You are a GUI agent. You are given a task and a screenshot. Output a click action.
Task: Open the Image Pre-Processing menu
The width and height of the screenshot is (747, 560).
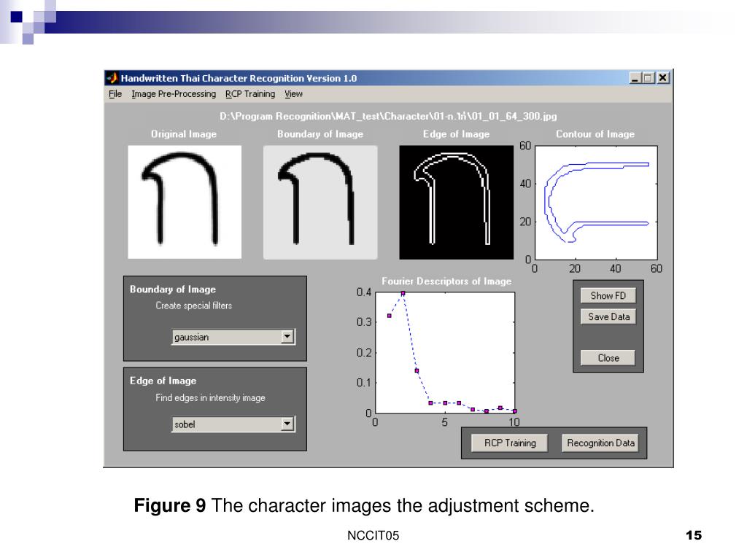pos(174,94)
